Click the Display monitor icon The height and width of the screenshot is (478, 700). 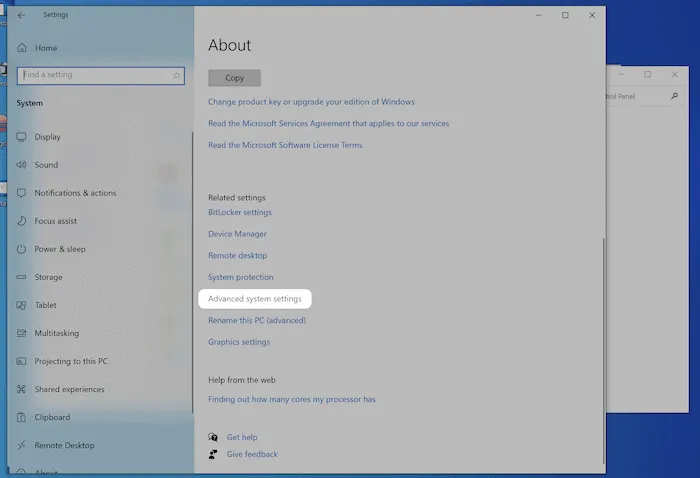click(x=21, y=137)
